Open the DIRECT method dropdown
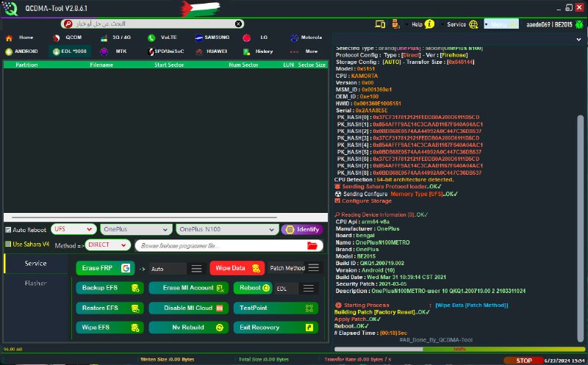Viewport: 588px width, 365px height. 107,245
